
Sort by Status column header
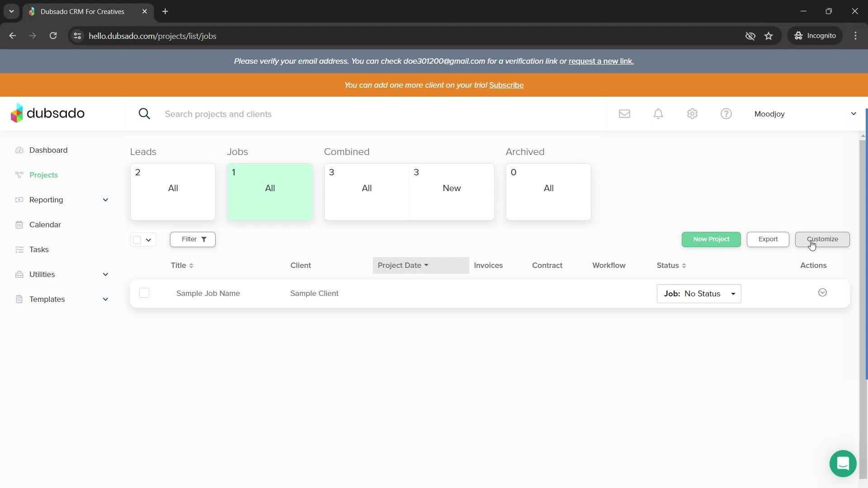pyautogui.click(x=671, y=265)
